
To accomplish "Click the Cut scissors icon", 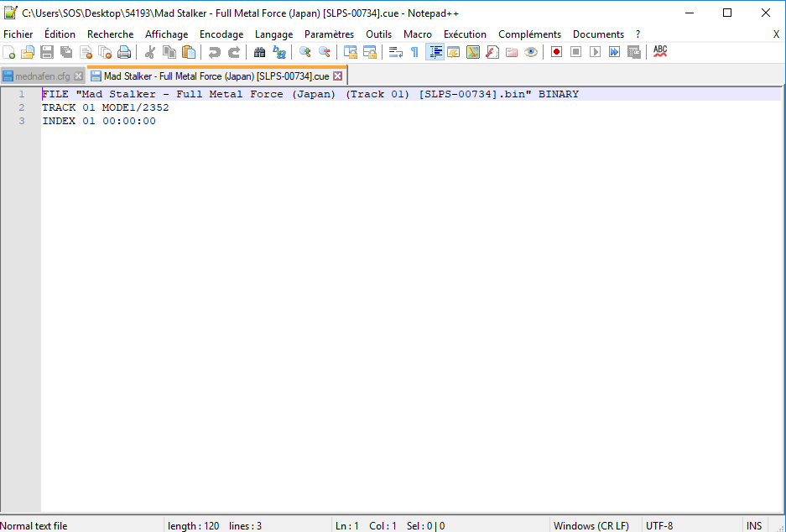I will 149,52.
